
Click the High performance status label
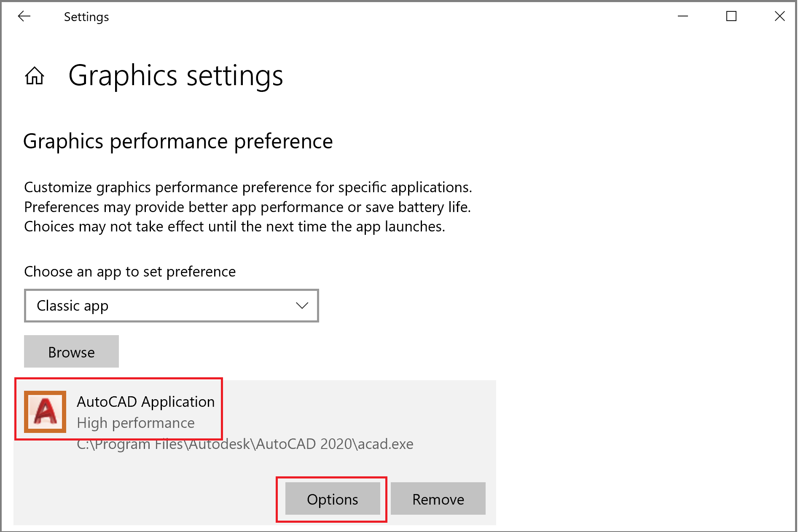135,423
